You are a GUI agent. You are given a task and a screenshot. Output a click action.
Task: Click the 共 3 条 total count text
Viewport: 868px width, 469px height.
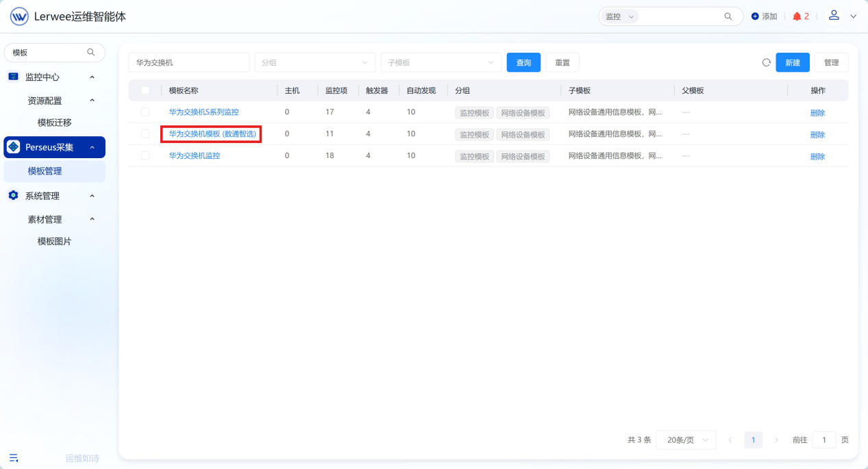[x=639, y=440]
